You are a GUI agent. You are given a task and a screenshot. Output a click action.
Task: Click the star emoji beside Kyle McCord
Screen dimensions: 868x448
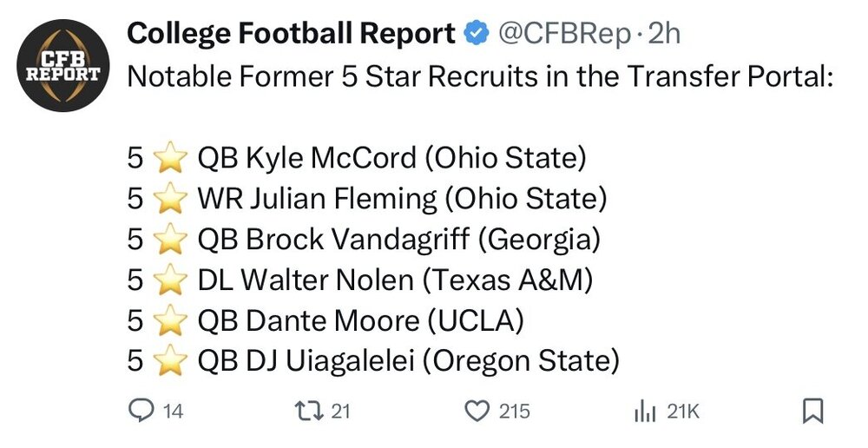(x=170, y=158)
